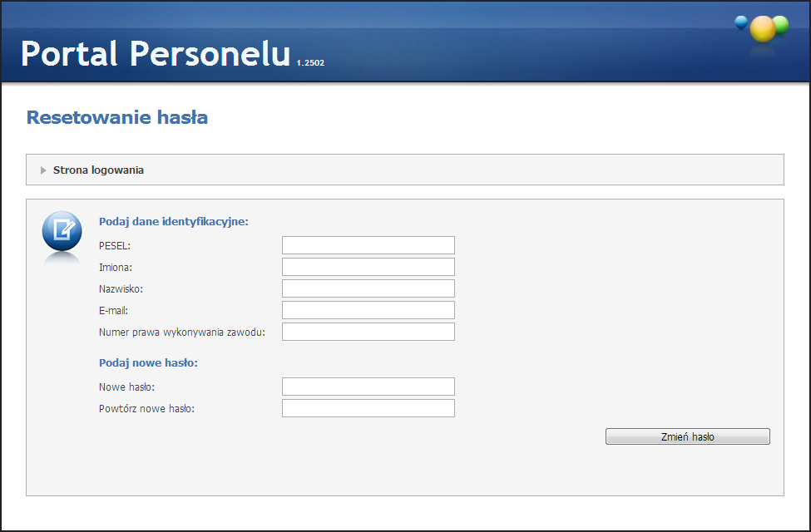Click the small blue ball in logo
811x532 pixels.
click(x=741, y=22)
